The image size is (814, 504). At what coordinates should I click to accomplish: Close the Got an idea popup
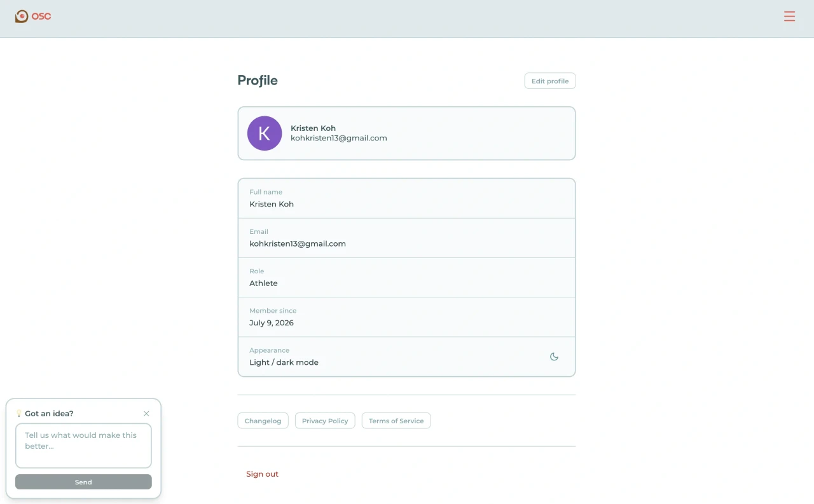[x=146, y=414]
